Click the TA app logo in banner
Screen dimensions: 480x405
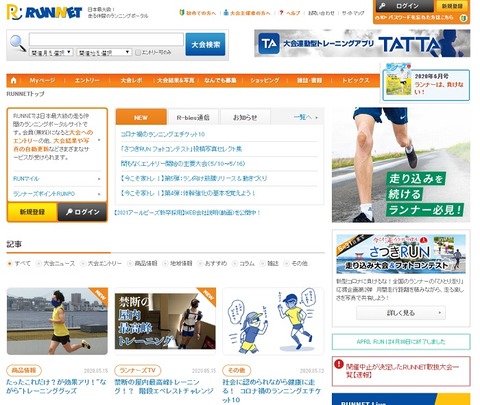coord(269,43)
